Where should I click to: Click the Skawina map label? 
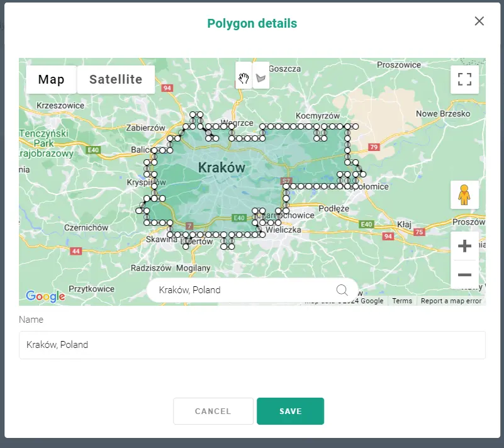click(x=161, y=240)
